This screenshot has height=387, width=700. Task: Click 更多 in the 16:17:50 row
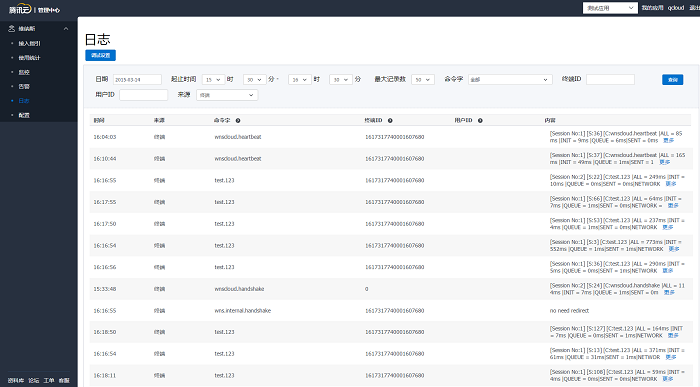point(667,228)
